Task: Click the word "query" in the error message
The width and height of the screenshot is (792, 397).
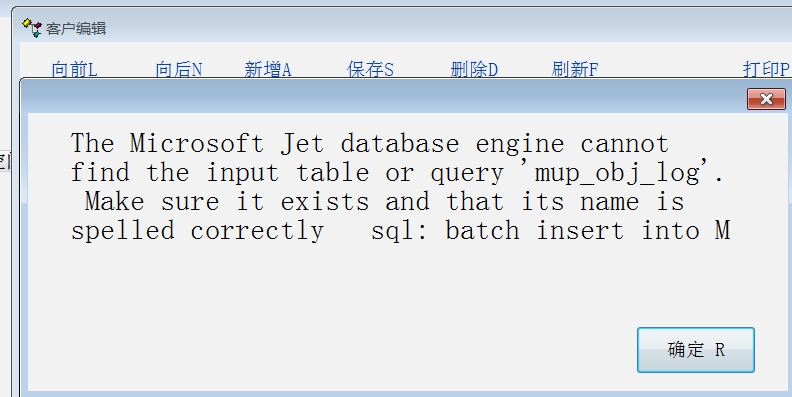Action: [x=467, y=174]
